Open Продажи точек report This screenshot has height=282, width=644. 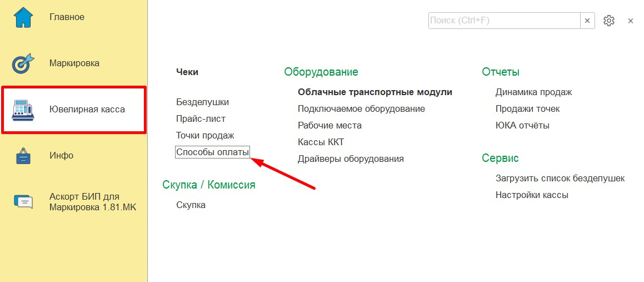click(x=528, y=109)
